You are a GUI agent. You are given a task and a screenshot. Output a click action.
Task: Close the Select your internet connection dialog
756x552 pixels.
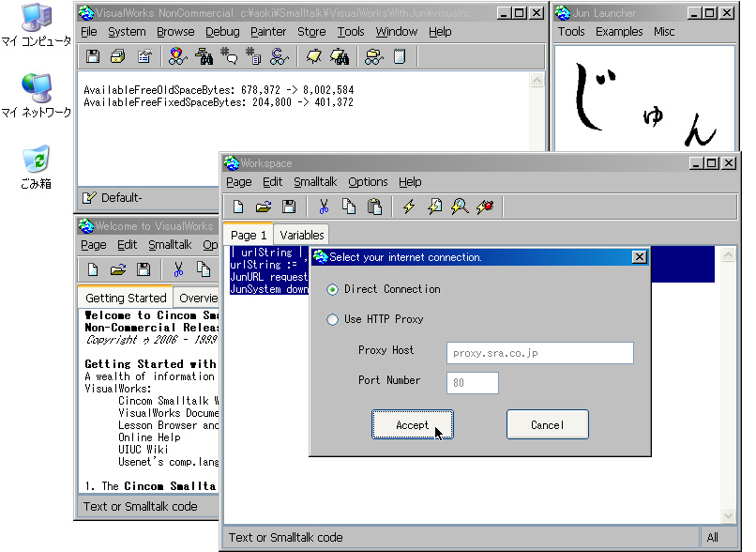pyautogui.click(x=640, y=257)
